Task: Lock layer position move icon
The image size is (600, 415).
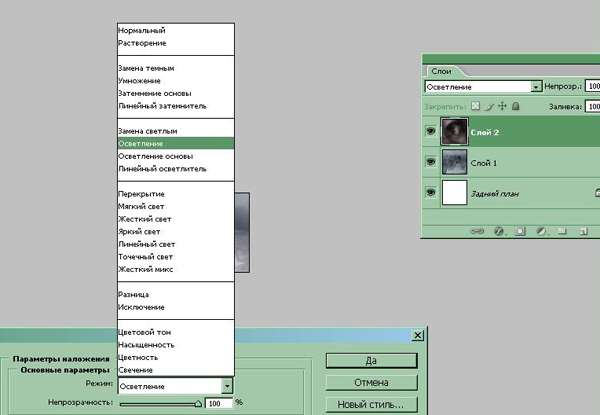Action: tap(502, 106)
